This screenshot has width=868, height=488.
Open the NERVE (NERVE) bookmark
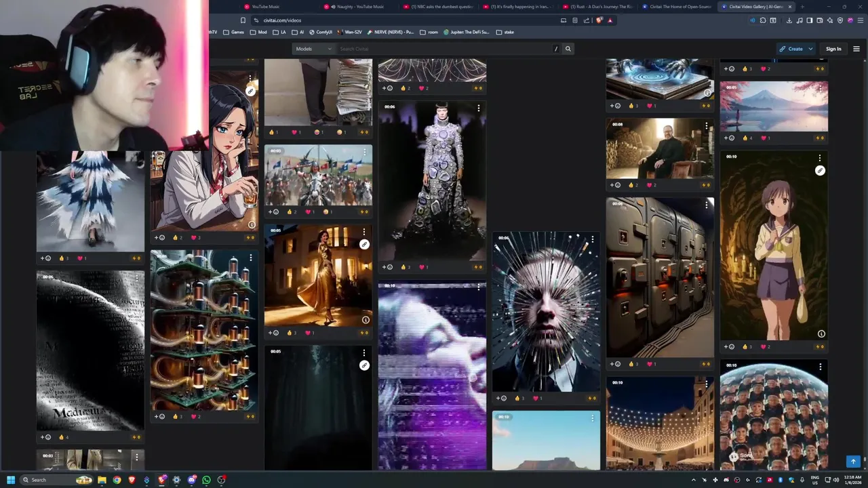pos(390,32)
